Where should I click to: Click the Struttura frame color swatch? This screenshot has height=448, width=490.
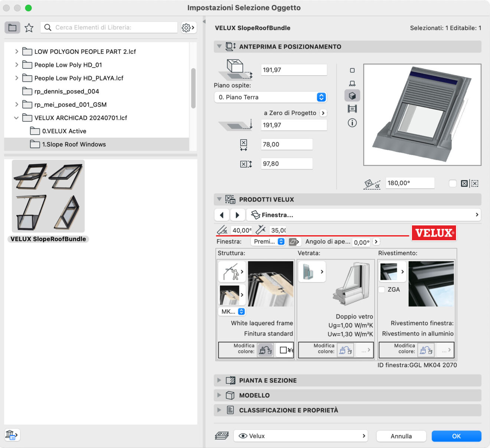tap(284, 350)
